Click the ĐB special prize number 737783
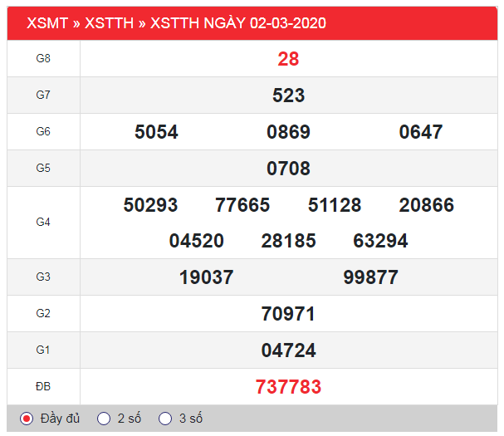Viewport: 504px width, 436px height. point(288,387)
